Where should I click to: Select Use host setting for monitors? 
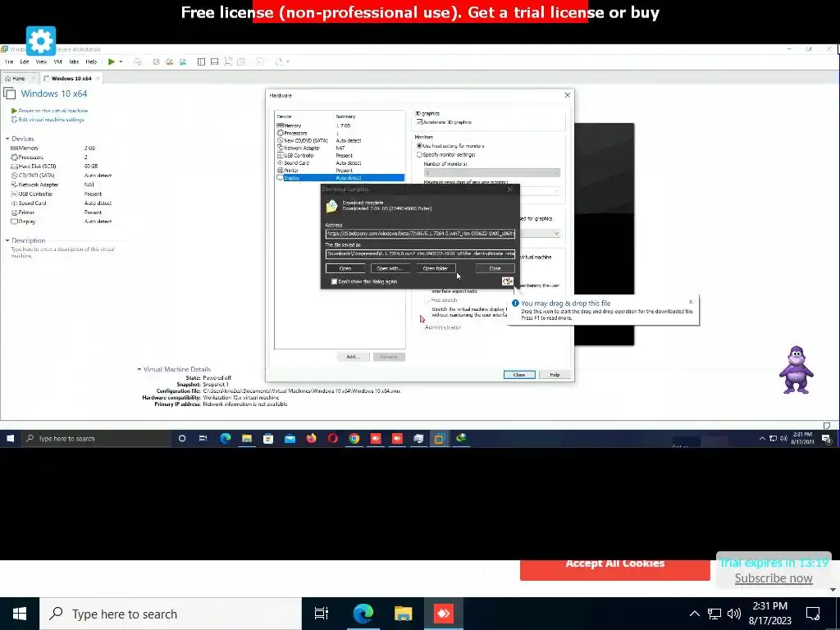(x=419, y=146)
